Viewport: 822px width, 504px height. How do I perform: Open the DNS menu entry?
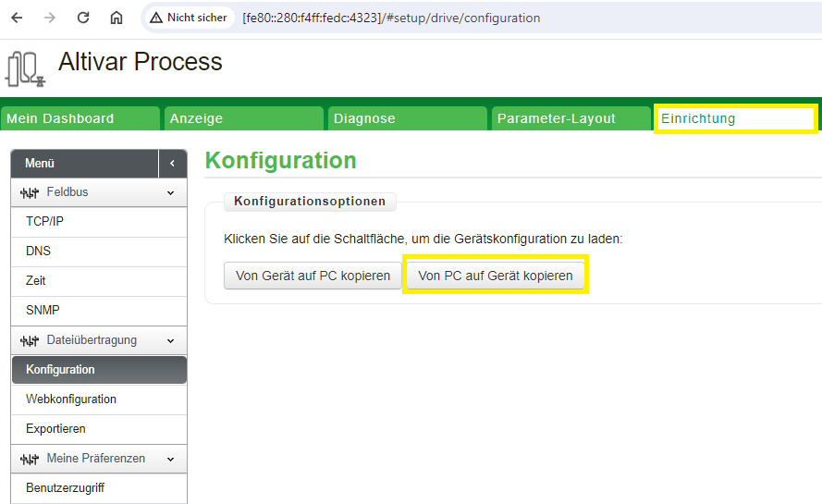coord(99,252)
